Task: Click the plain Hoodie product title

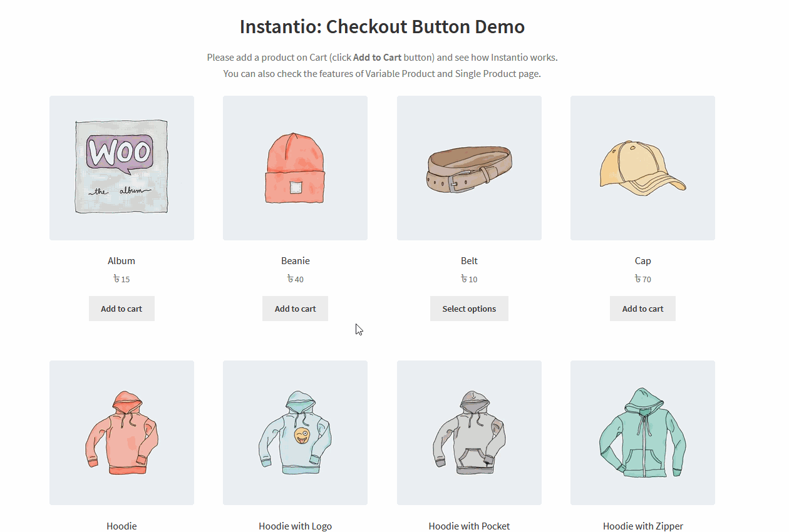Action: [121, 526]
